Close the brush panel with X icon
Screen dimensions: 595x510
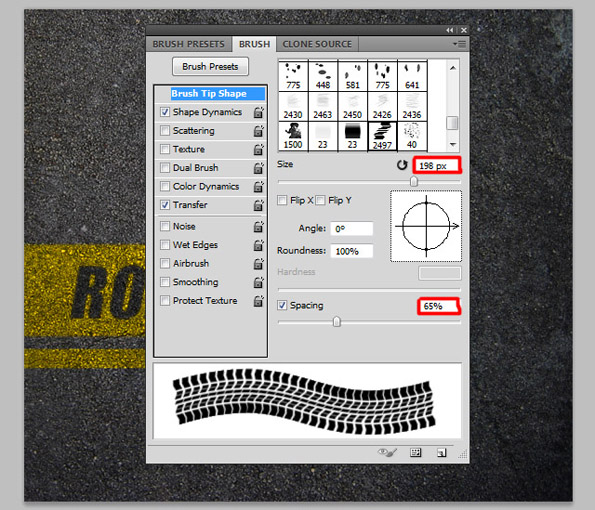[464, 30]
